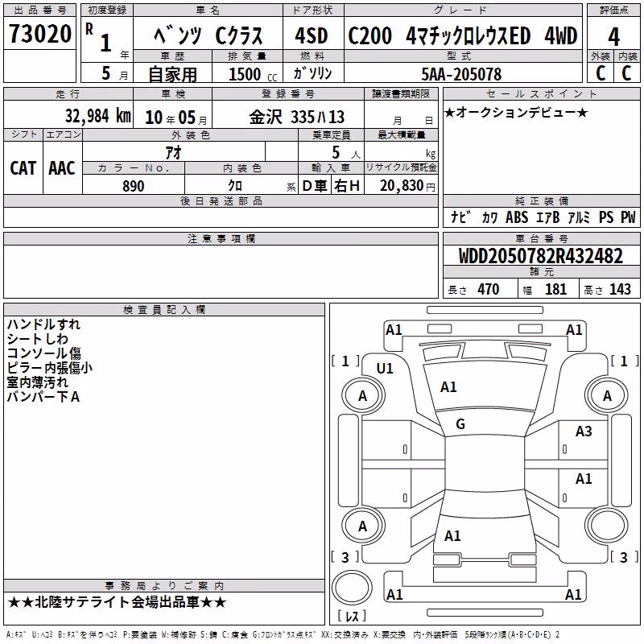Image resolution: width=644 pixels, height=644 pixels.
Task: Select the color number 890
Action: tap(134, 186)
